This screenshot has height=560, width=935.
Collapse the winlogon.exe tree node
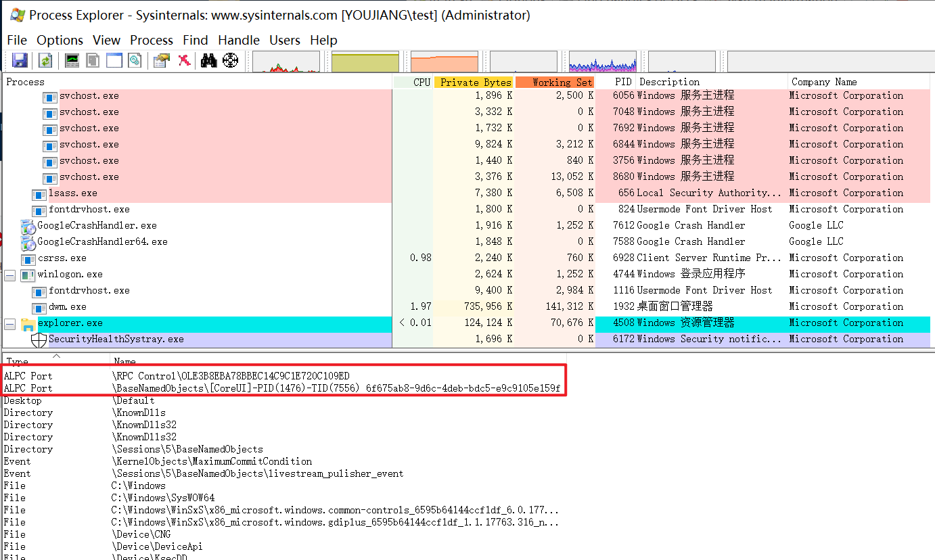[x=9, y=275]
